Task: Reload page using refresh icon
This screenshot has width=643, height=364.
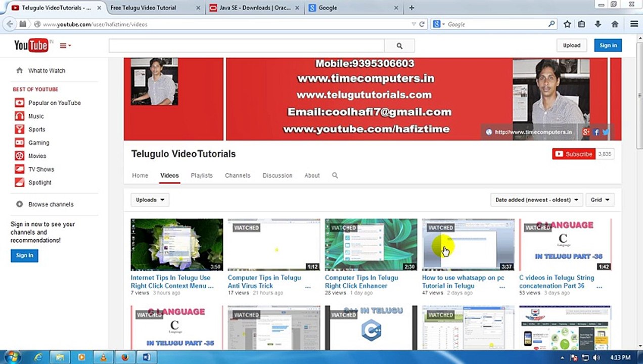Action: pos(422,24)
